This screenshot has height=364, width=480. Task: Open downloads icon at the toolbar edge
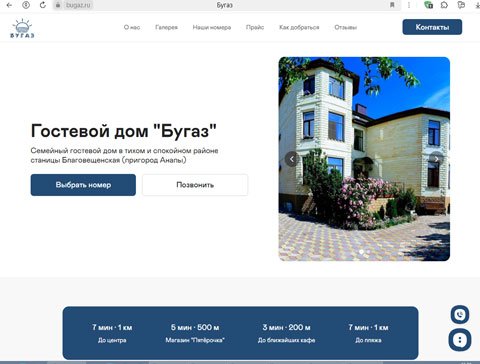pyautogui.click(x=477, y=5)
